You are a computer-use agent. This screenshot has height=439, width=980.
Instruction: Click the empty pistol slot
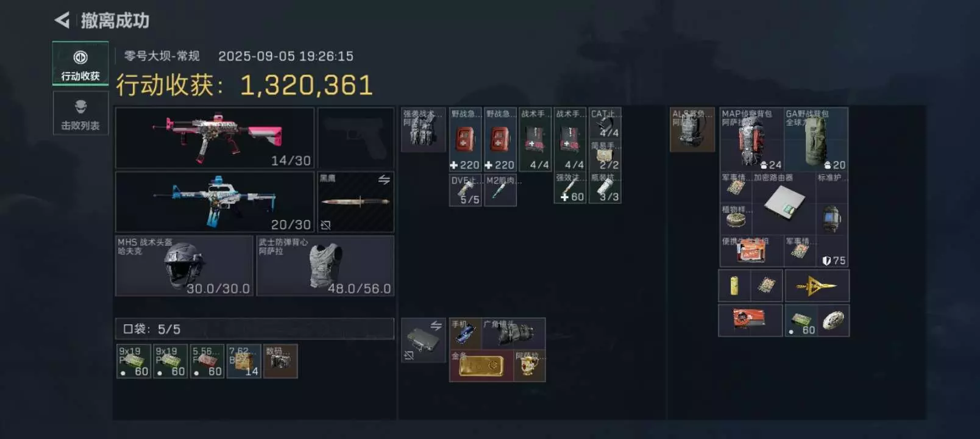tap(355, 138)
